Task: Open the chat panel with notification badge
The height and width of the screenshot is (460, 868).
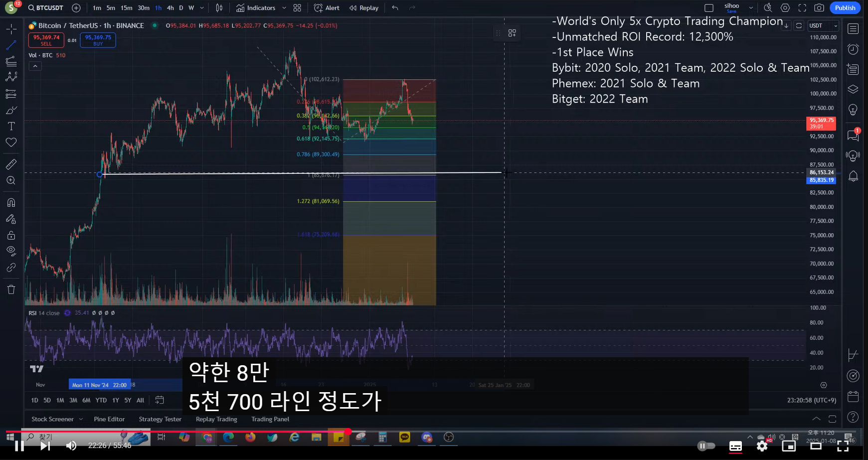Action: click(x=853, y=135)
